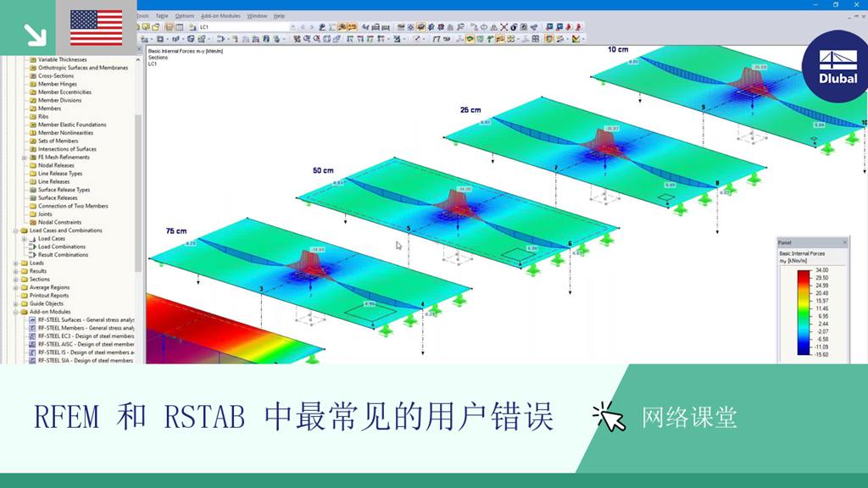This screenshot has width=868, height=488.
Task: Expand the FE Mesh Refinements node
Action: coord(25,158)
